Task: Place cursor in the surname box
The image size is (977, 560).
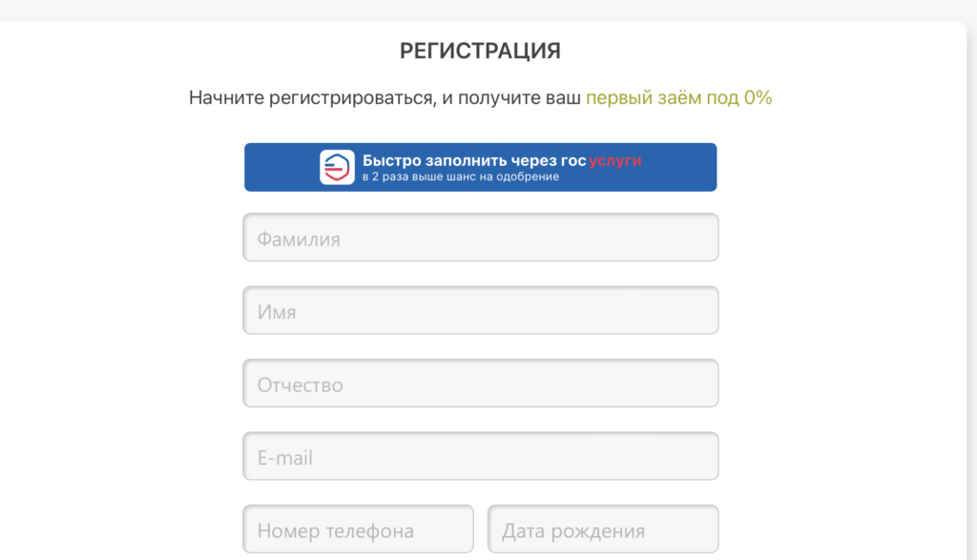Action: point(480,238)
